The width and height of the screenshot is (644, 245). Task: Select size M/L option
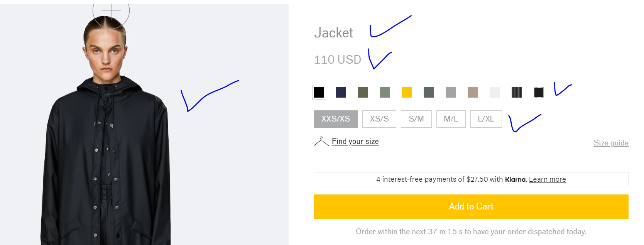pos(451,119)
